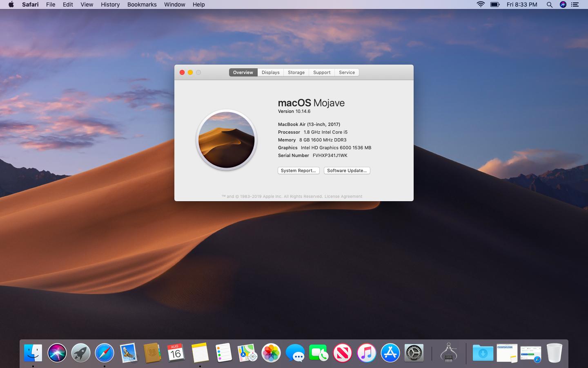
Task: Open Launchpad rocket icon in Dock
Action: point(81,352)
